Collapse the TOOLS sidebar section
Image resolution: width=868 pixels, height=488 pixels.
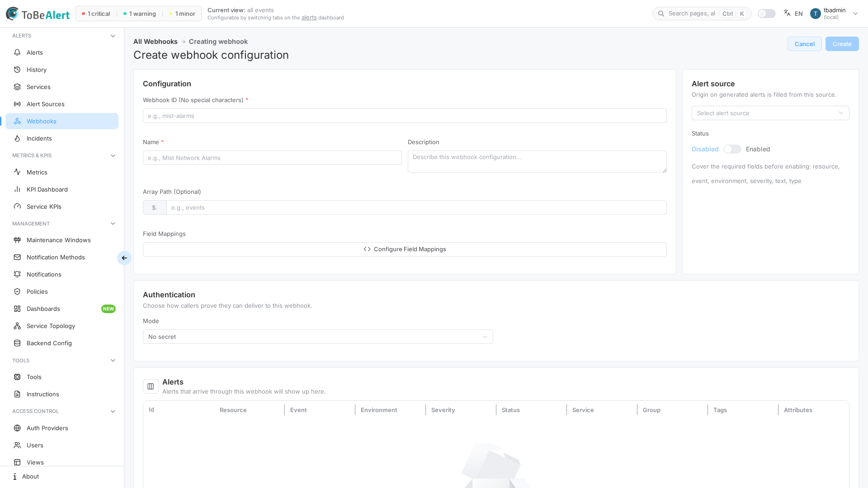click(x=113, y=361)
